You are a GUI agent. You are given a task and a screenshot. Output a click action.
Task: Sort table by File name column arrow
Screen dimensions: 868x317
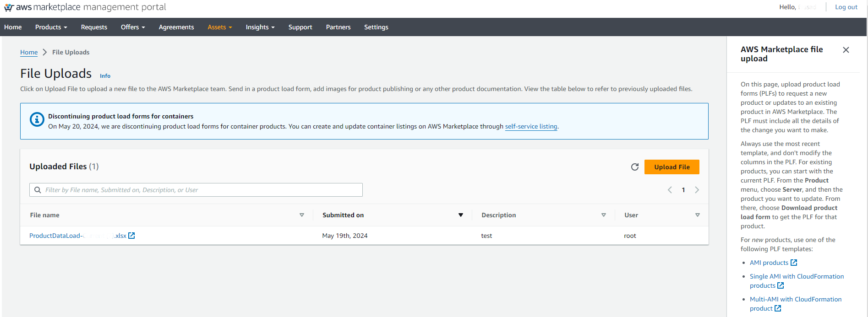tap(302, 215)
